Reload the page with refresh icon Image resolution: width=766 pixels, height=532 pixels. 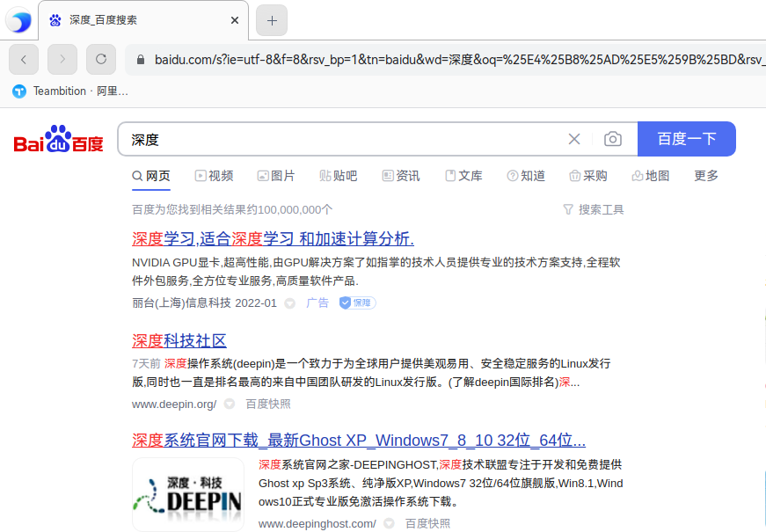tap(101, 60)
